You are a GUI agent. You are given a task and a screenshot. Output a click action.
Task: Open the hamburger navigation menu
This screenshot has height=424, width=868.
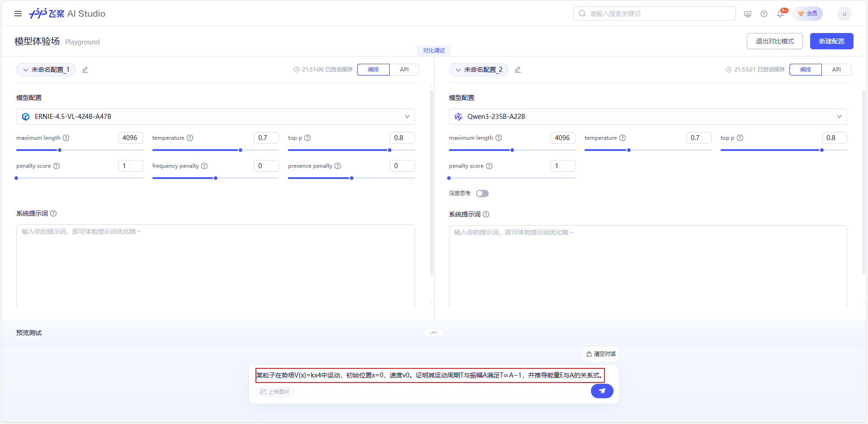click(18, 14)
